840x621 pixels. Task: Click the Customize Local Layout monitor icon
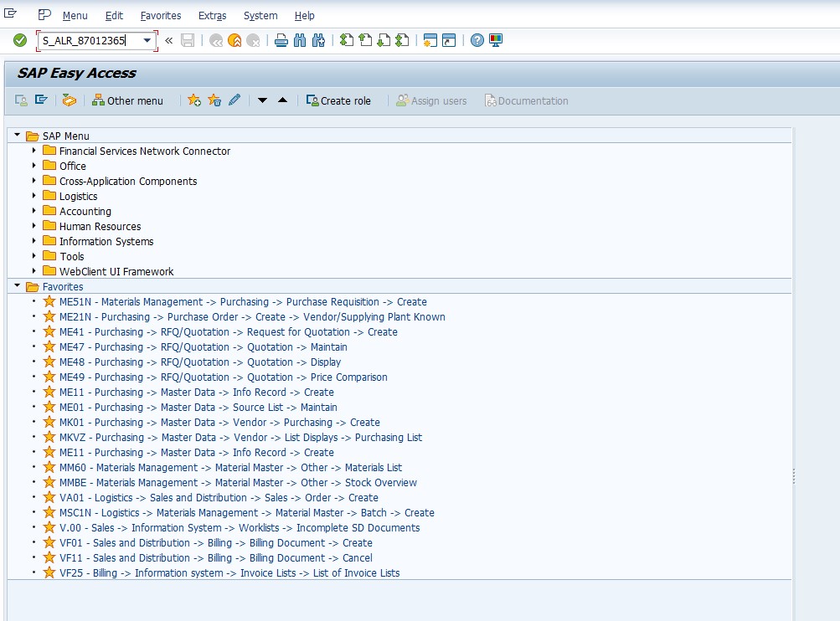coord(496,40)
